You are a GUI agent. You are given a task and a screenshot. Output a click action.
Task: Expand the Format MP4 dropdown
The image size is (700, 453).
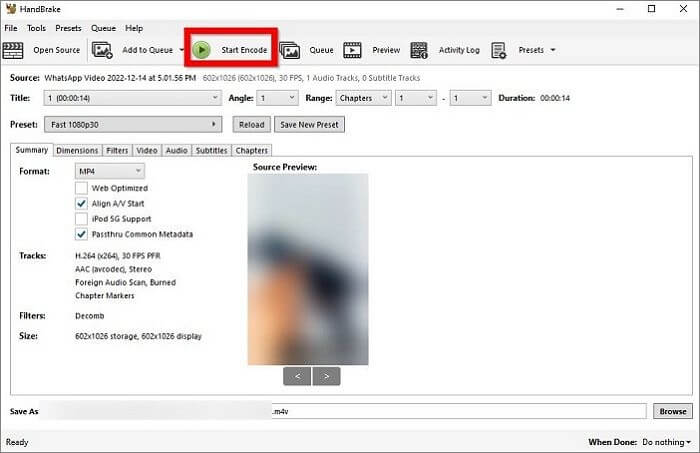click(109, 172)
